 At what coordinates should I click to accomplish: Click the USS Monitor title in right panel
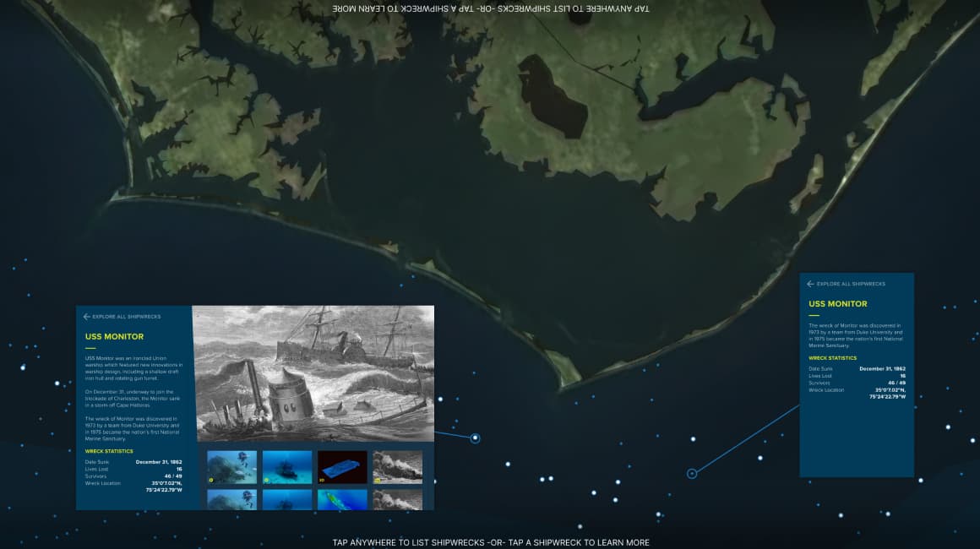tap(838, 304)
